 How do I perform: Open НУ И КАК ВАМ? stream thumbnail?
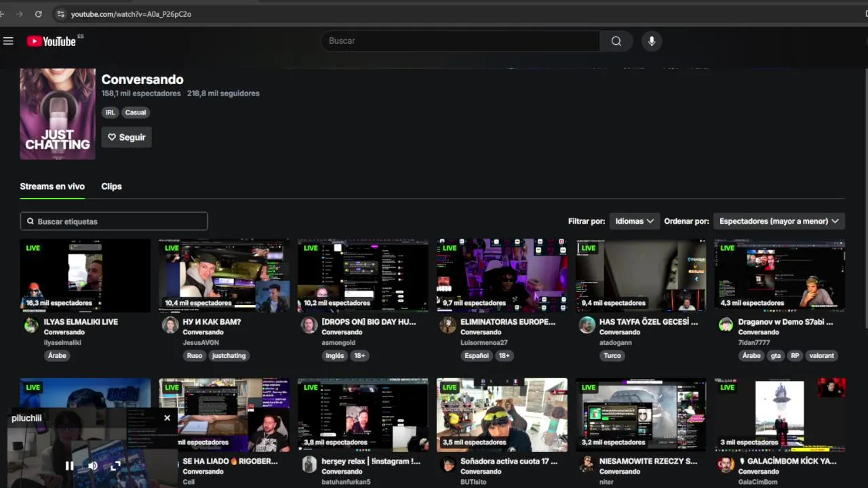[224, 275]
